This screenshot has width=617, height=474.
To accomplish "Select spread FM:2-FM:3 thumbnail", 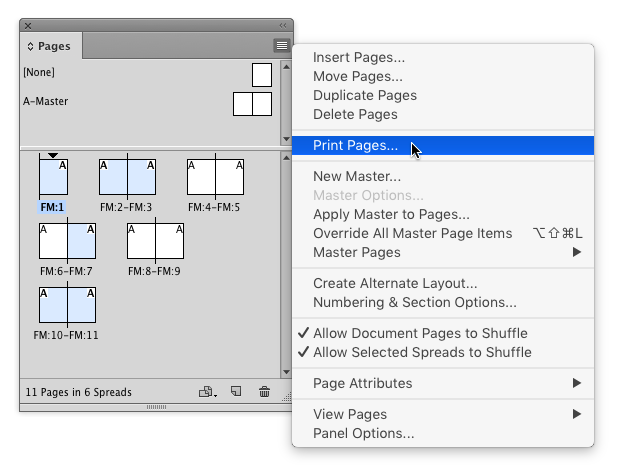I will click(x=127, y=177).
